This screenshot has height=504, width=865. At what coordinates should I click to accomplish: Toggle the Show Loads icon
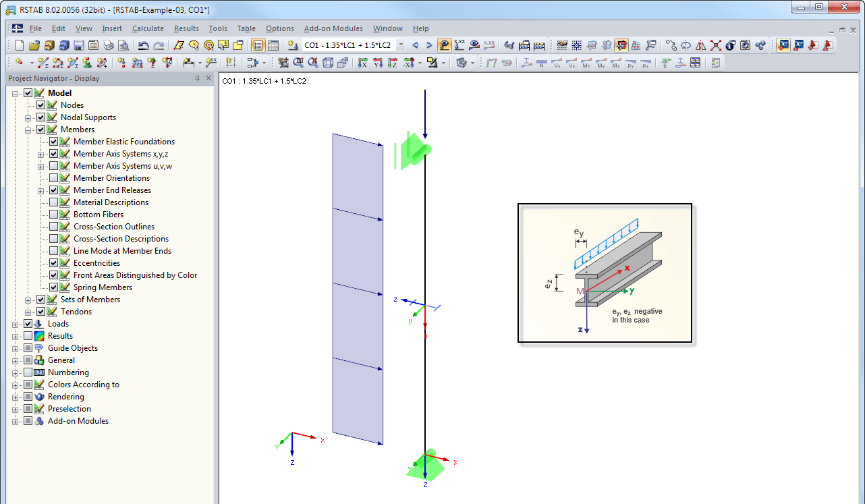coord(445,45)
